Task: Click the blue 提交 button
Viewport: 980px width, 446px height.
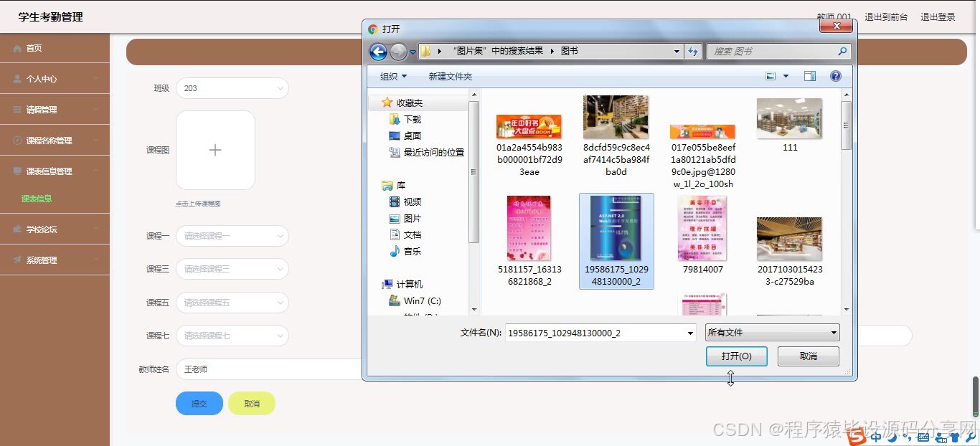Action: tap(199, 404)
